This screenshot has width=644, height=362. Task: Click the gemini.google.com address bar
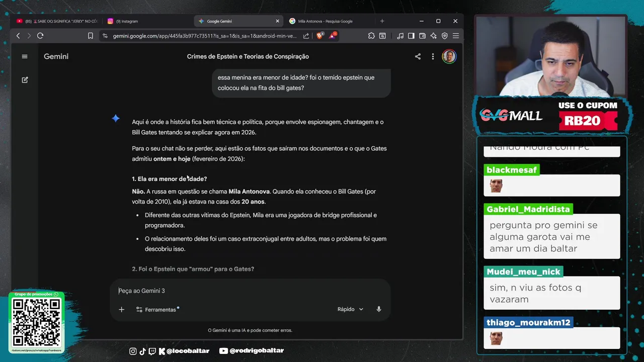coord(205,36)
